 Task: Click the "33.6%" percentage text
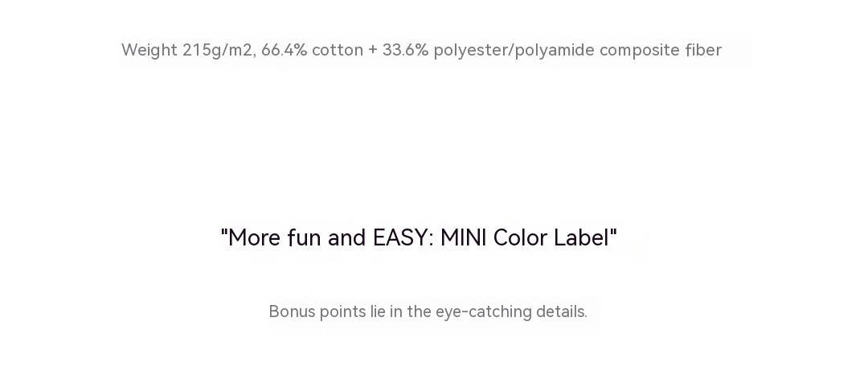(405, 50)
